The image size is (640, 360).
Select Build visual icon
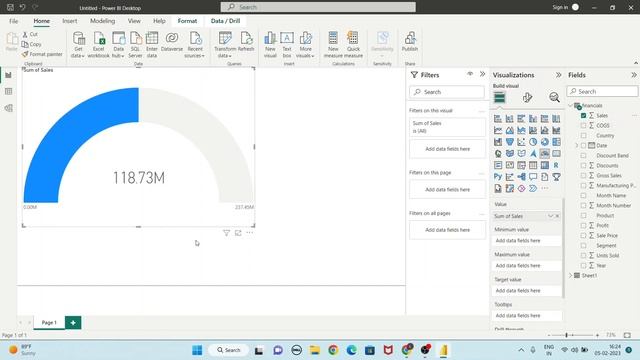pos(499,98)
